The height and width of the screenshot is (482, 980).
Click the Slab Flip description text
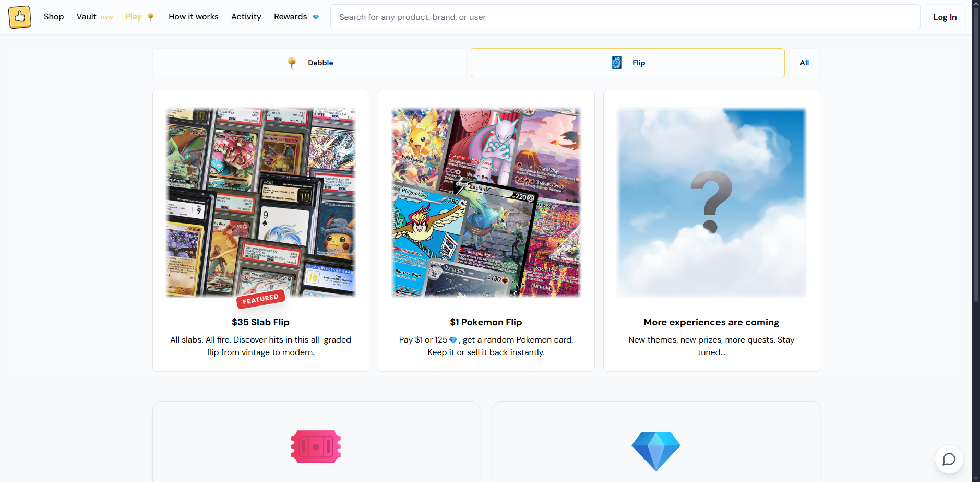pyautogui.click(x=260, y=346)
